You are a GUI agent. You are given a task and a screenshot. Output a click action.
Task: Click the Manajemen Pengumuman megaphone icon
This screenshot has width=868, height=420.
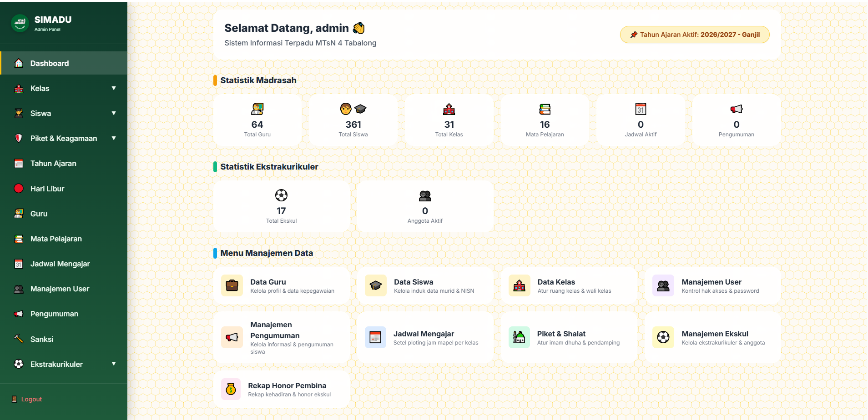pyautogui.click(x=232, y=337)
